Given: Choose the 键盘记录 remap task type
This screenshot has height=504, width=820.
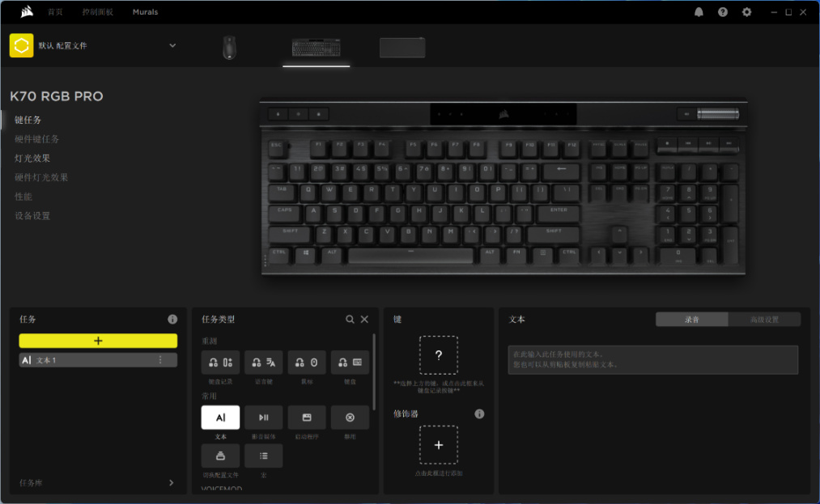Looking at the screenshot, I should click(220, 362).
